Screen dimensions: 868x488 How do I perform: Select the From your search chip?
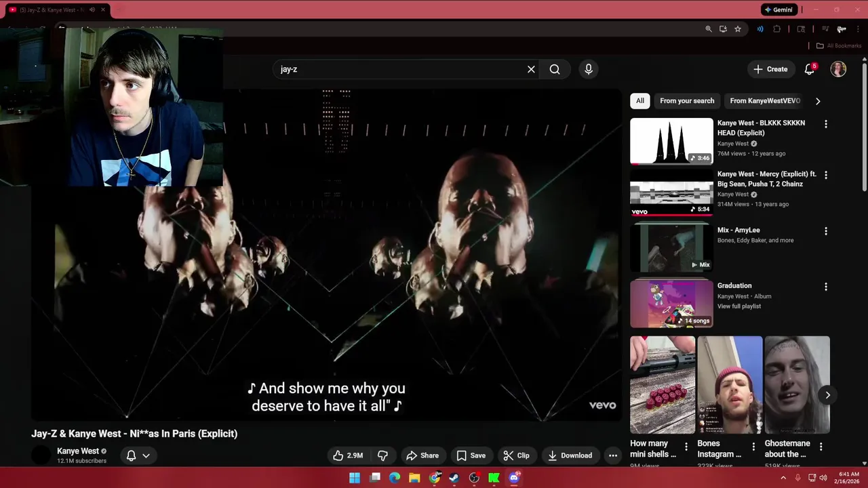pyautogui.click(x=687, y=101)
